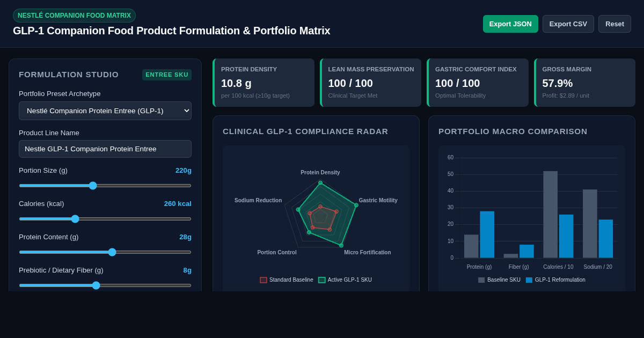The height and width of the screenshot is (338, 644).
Task: Click the Gastric Motility radar axis label
Action: point(378,201)
